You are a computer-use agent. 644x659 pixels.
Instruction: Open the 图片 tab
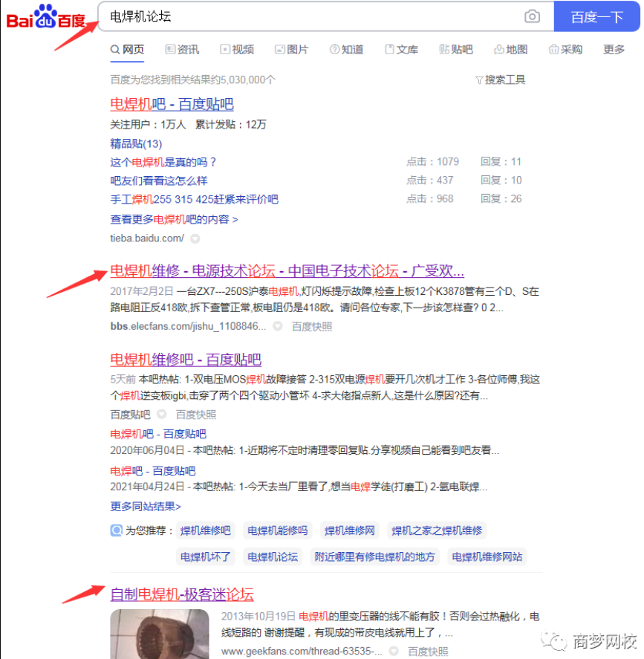coord(292,50)
